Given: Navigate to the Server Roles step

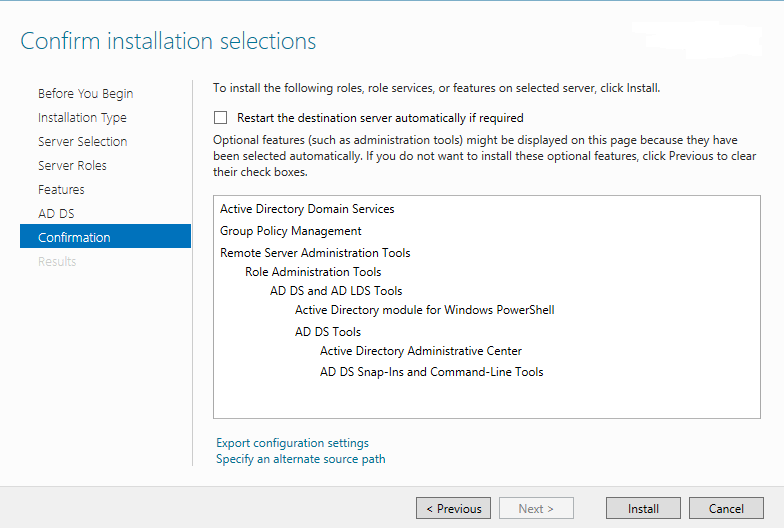Looking at the screenshot, I should pos(72,166).
